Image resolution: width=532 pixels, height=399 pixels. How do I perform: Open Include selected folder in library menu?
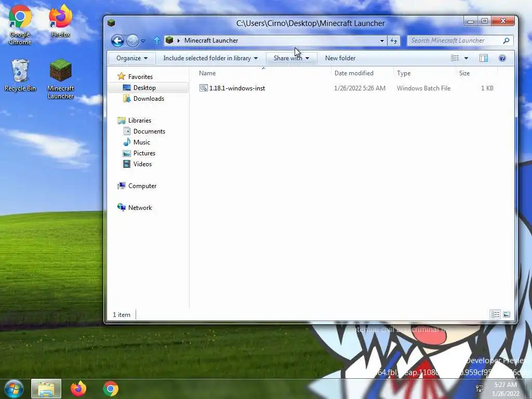coord(210,58)
